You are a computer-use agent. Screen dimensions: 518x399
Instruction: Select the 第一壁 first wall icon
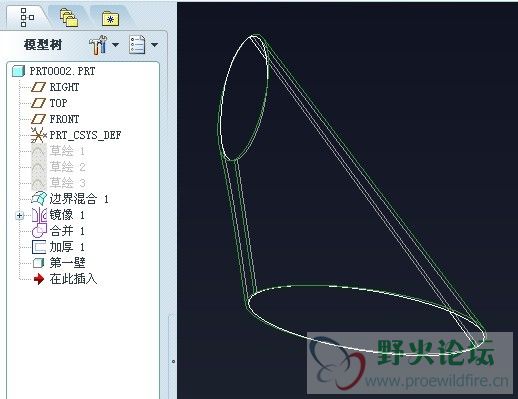click(x=39, y=263)
